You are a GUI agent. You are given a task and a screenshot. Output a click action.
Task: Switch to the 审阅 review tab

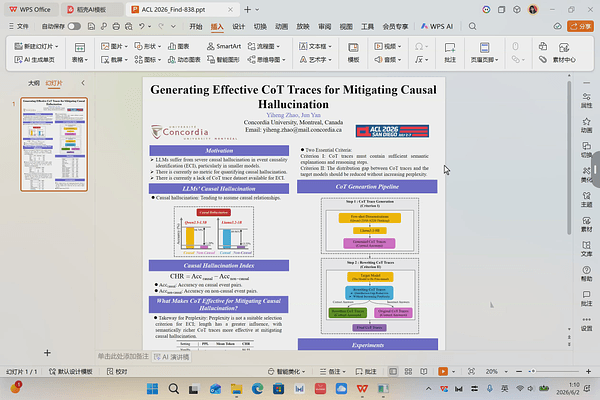pos(324,26)
